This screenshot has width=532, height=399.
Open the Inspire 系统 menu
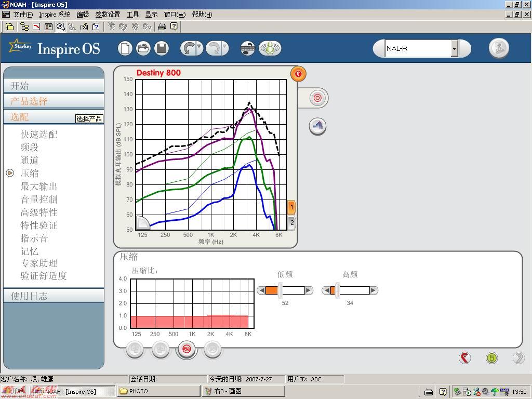tap(55, 14)
